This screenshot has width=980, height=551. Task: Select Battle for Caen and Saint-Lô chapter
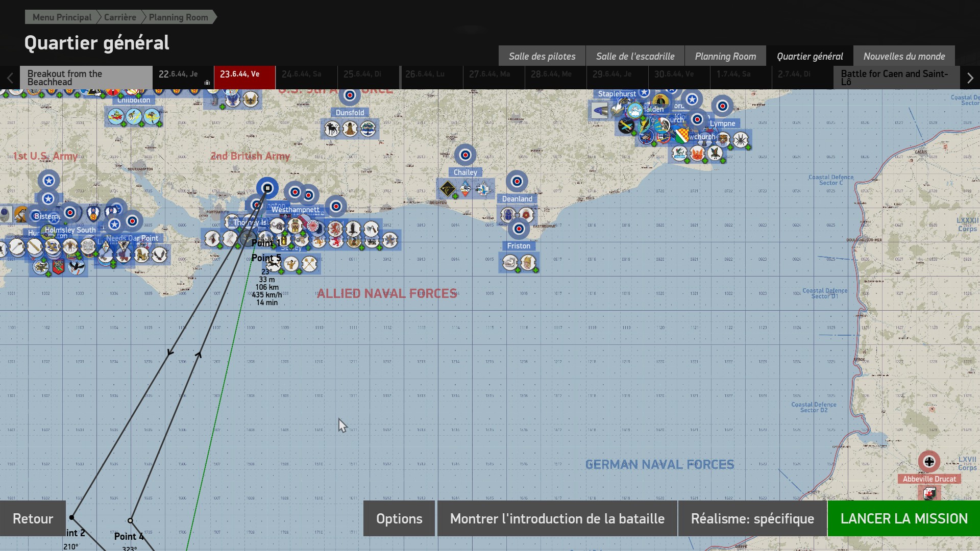point(897,78)
